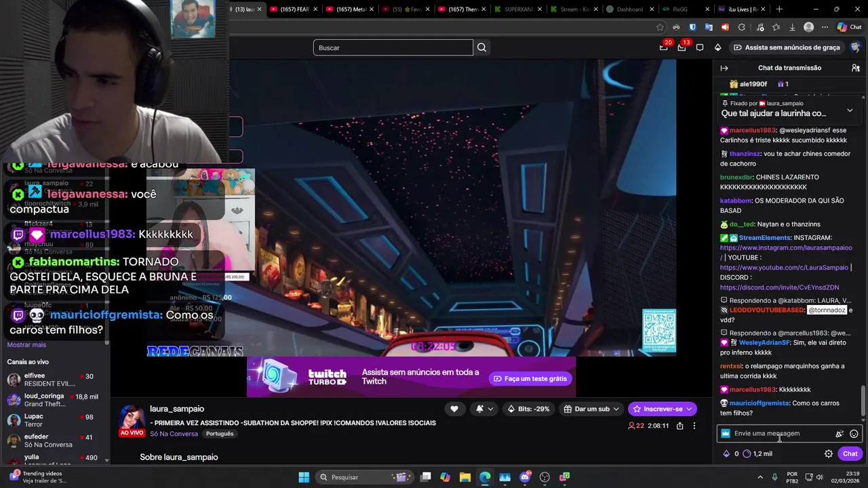Click Mostrar mais in sidebar
868x488 pixels.
coord(26,345)
